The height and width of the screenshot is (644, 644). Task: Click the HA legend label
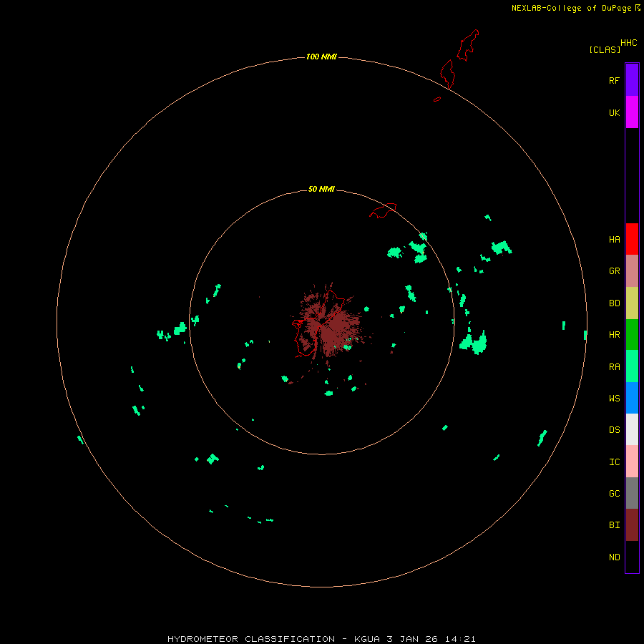(x=614, y=239)
